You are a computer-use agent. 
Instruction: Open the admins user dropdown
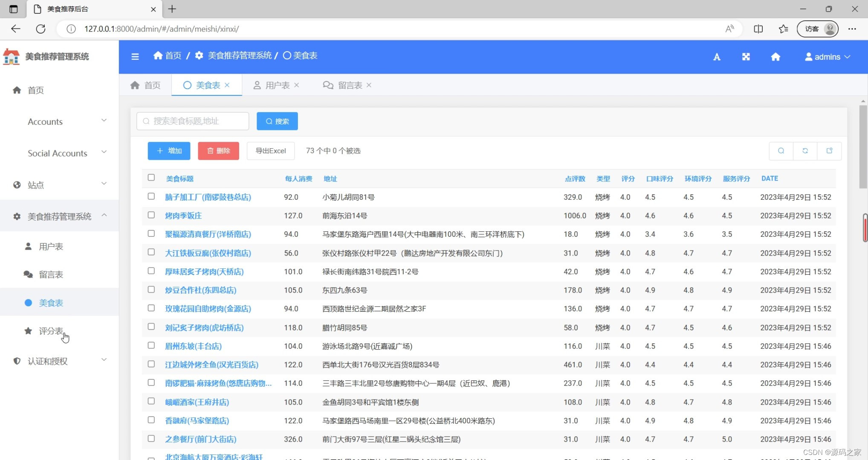(x=827, y=57)
